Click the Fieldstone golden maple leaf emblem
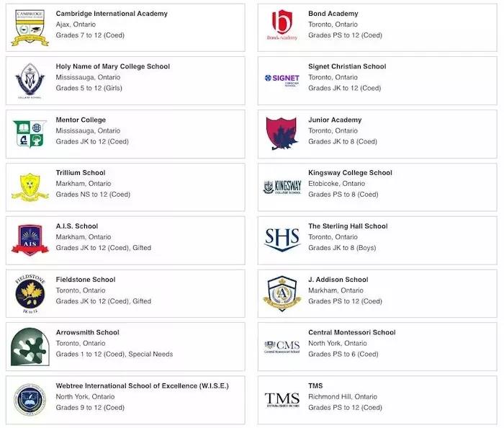 click(30, 293)
